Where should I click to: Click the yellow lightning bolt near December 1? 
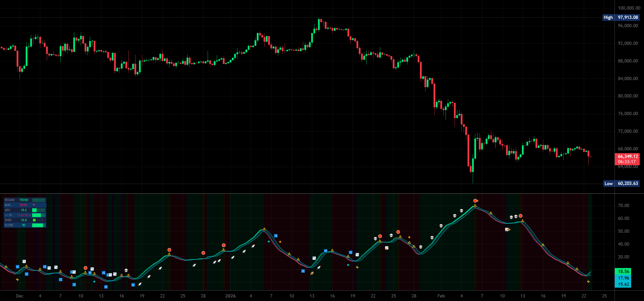click(17, 280)
